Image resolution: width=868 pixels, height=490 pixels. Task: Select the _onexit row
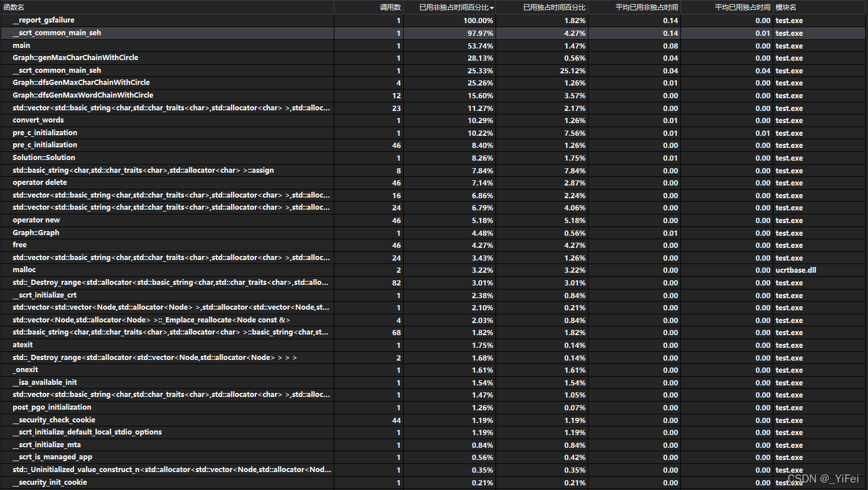tap(434, 370)
